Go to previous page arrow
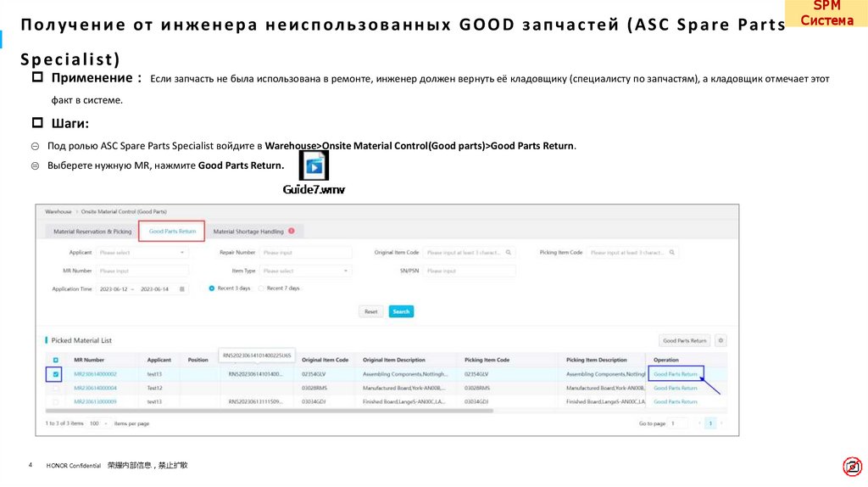The width and height of the screenshot is (868, 487). coord(699,423)
